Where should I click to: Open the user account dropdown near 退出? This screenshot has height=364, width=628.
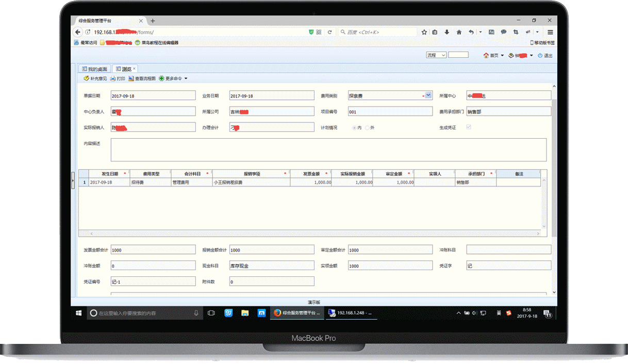[521, 56]
